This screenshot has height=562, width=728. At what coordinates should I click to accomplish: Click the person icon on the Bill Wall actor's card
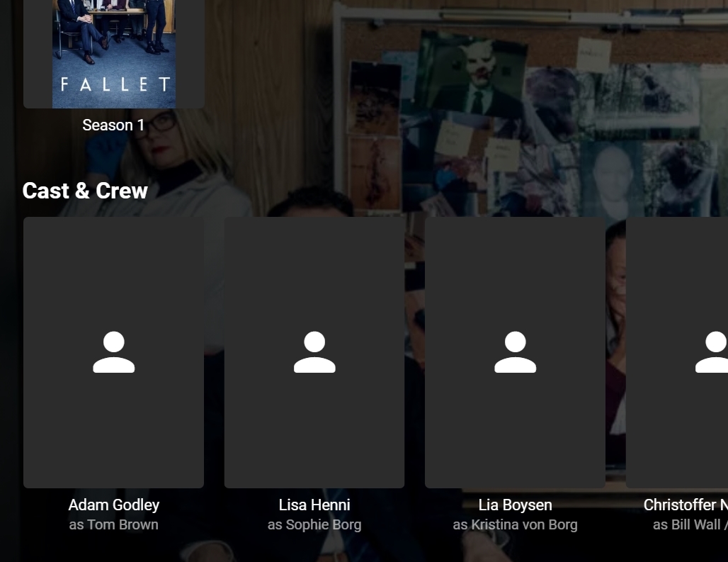tap(712, 352)
